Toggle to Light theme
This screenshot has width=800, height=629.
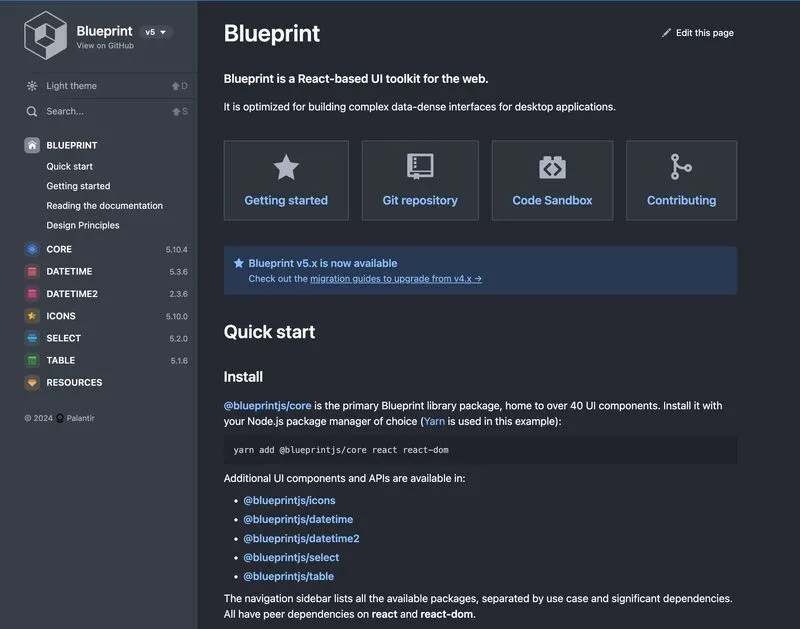click(107, 86)
